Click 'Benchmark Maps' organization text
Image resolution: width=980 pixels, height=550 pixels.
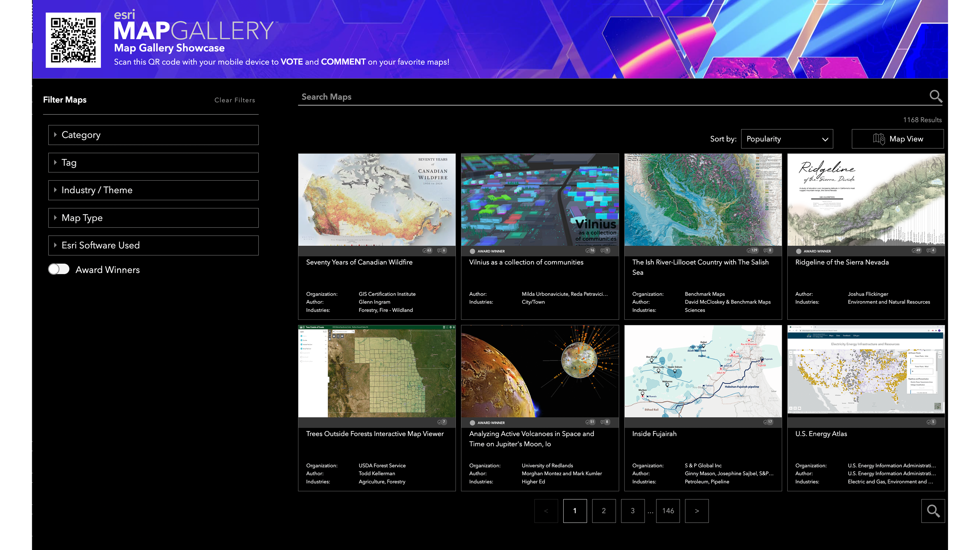click(x=705, y=294)
